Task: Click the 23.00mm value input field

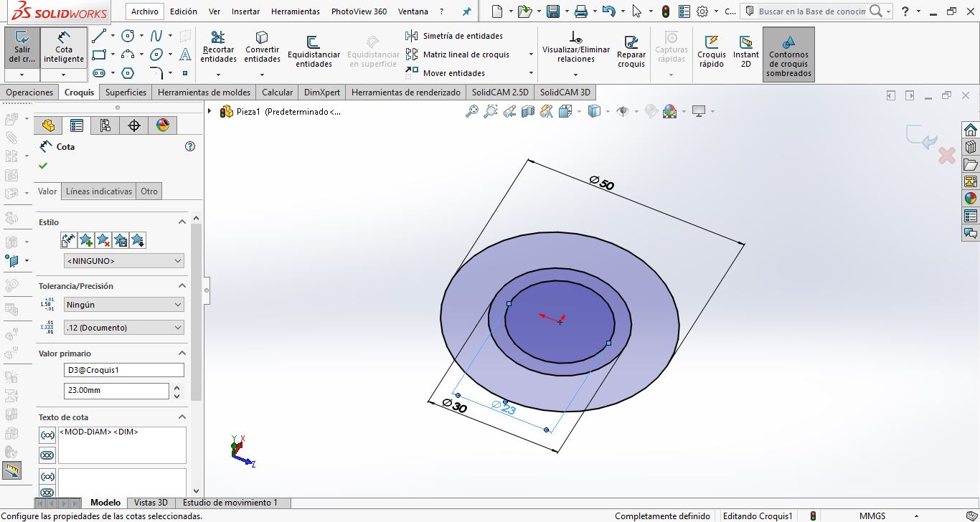Action: click(116, 391)
